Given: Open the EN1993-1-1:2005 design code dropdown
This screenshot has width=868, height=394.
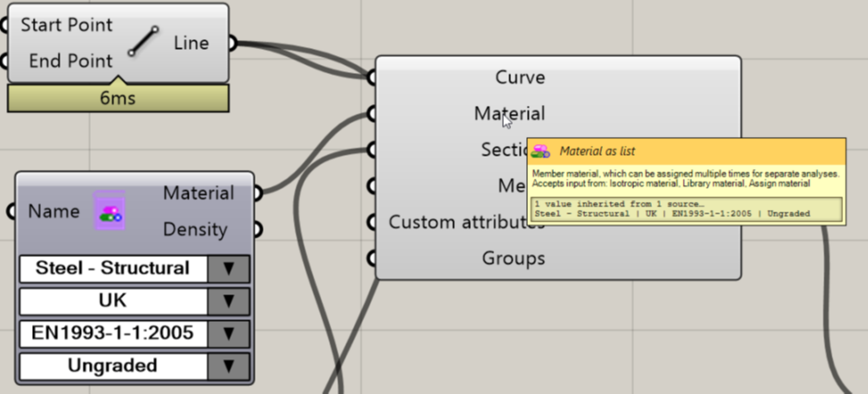Looking at the screenshot, I should tap(230, 334).
